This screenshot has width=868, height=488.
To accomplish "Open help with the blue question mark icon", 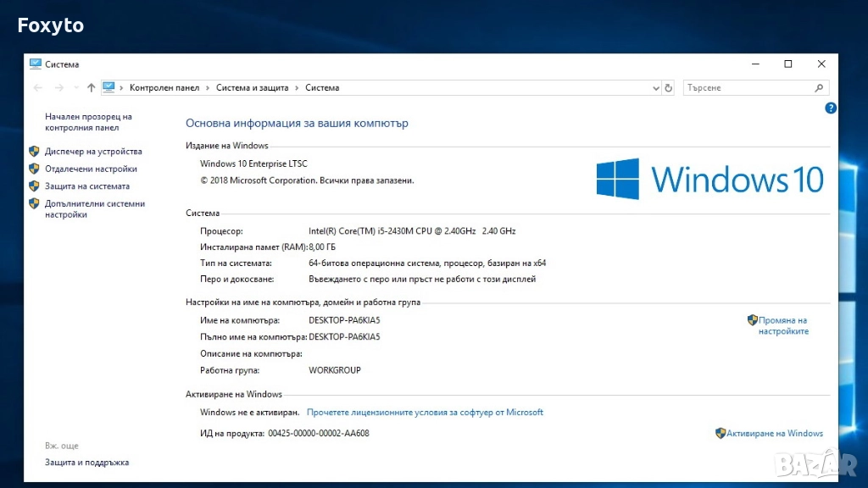I will 831,108.
